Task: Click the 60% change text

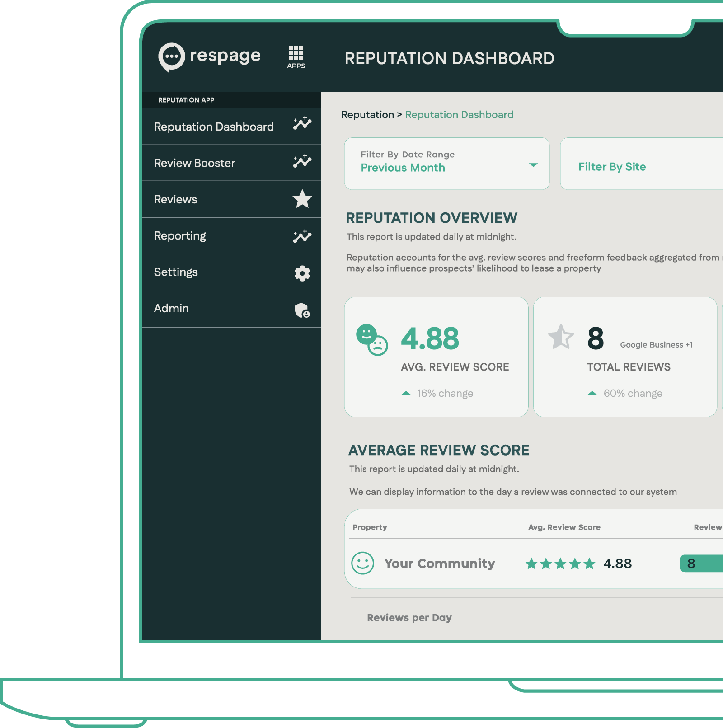Action: click(633, 393)
